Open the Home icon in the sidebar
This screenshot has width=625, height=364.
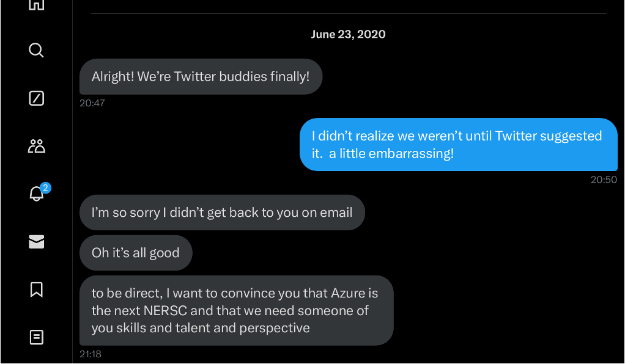(x=36, y=5)
